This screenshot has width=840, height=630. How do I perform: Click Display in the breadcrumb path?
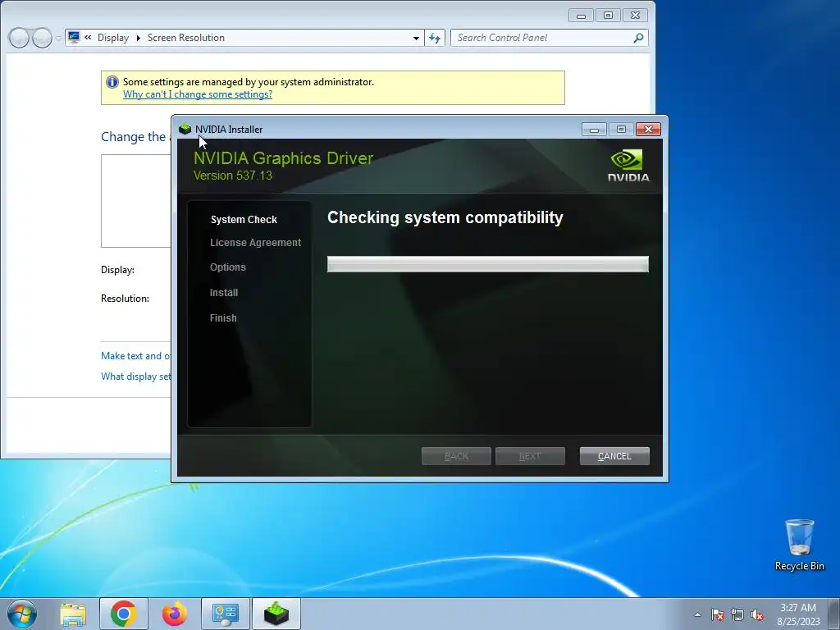113,38
